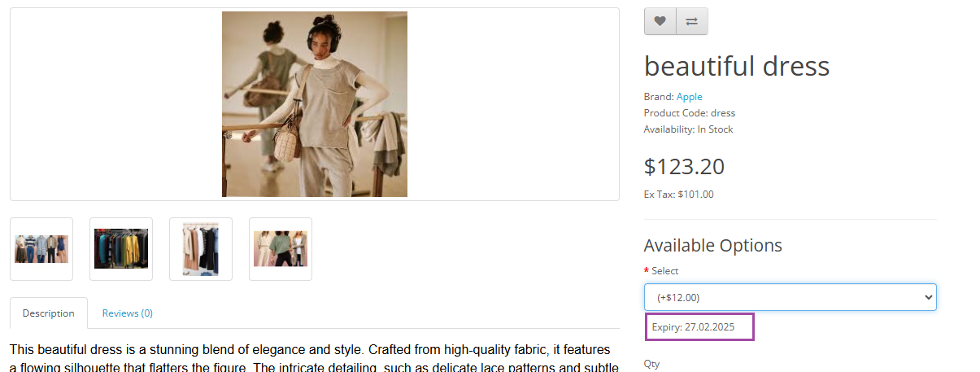Open fourth thumbnail with green-top models

click(281, 249)
